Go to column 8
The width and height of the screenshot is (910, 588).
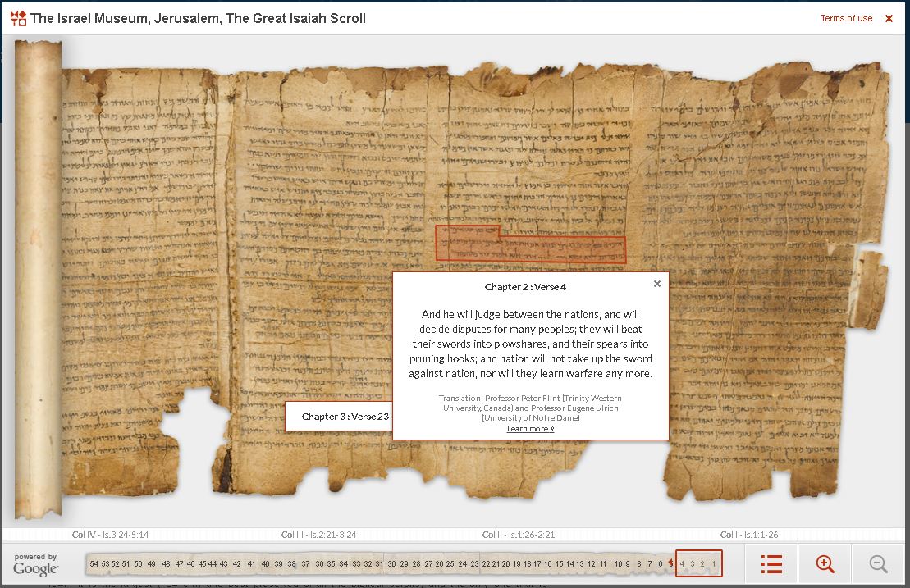tap(639, 563)
